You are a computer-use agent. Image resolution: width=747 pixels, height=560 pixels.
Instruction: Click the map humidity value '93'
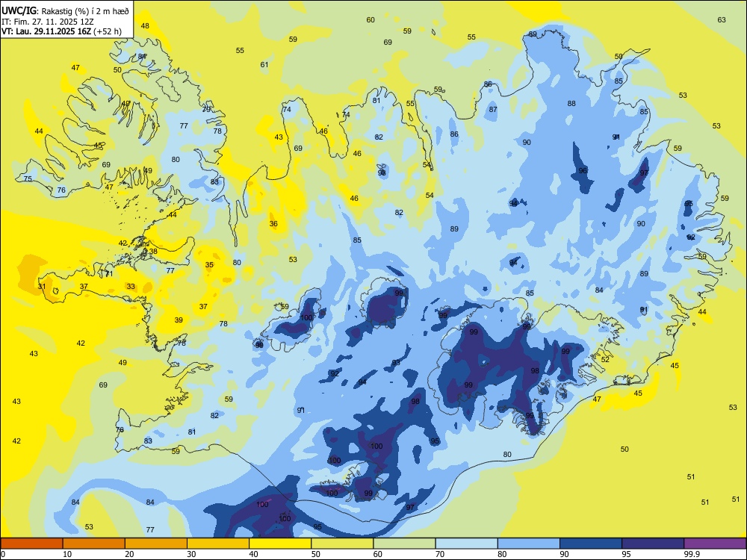[396, 363]
